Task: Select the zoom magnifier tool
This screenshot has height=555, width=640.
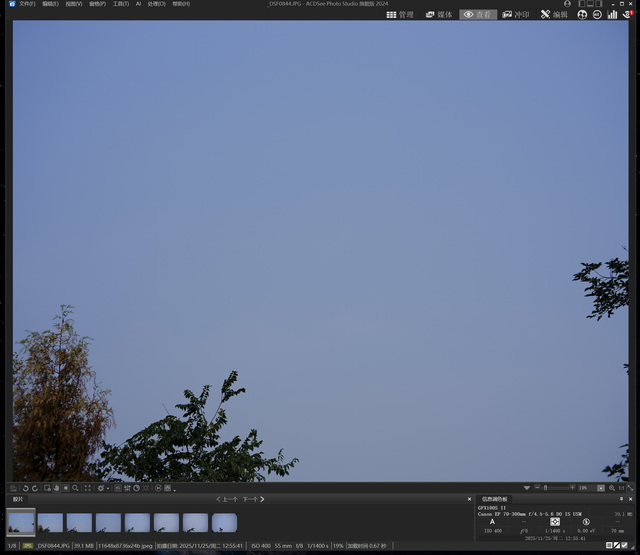Action: point(75,488)
